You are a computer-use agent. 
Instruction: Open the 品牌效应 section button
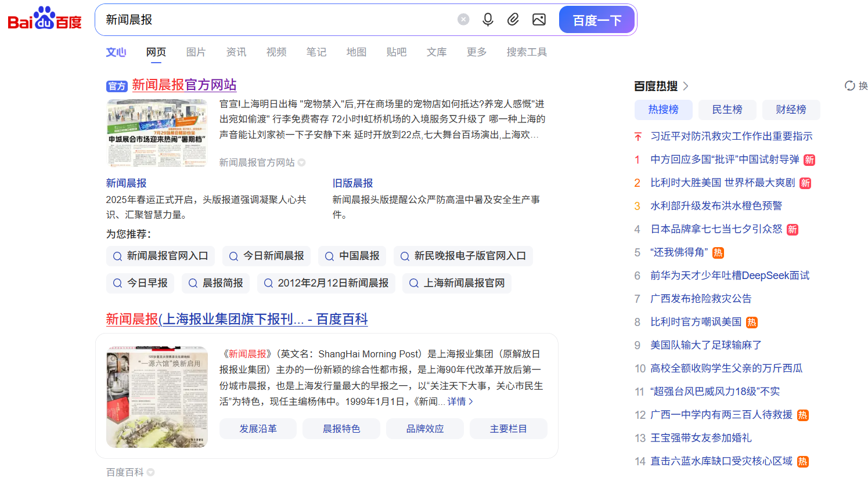pyautogui.click(x=425, y=429)
